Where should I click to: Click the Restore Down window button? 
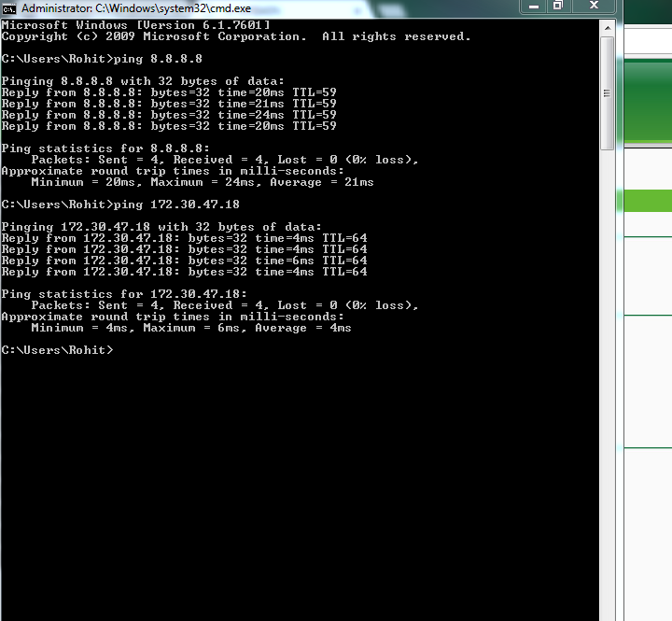557,6
